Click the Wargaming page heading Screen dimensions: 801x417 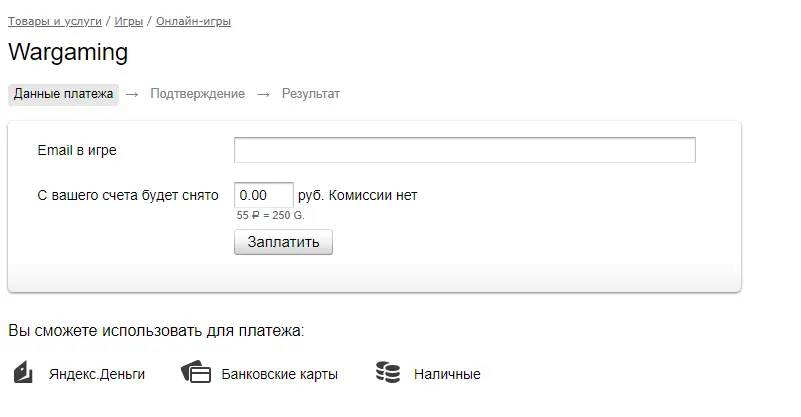68,53
